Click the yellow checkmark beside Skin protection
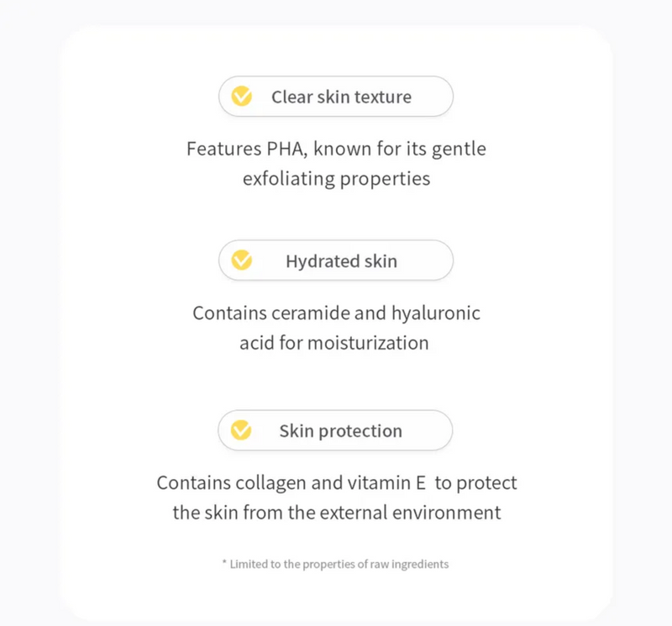 click(x=241, y=430)
